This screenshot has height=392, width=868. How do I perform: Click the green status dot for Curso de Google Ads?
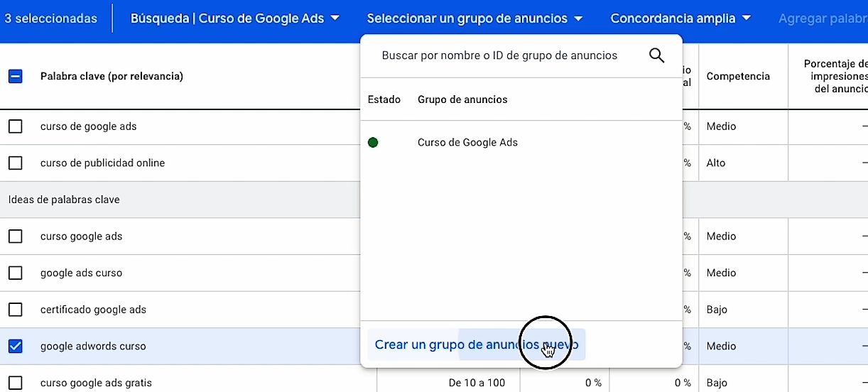pyautogui.click(x=373, y=143)
